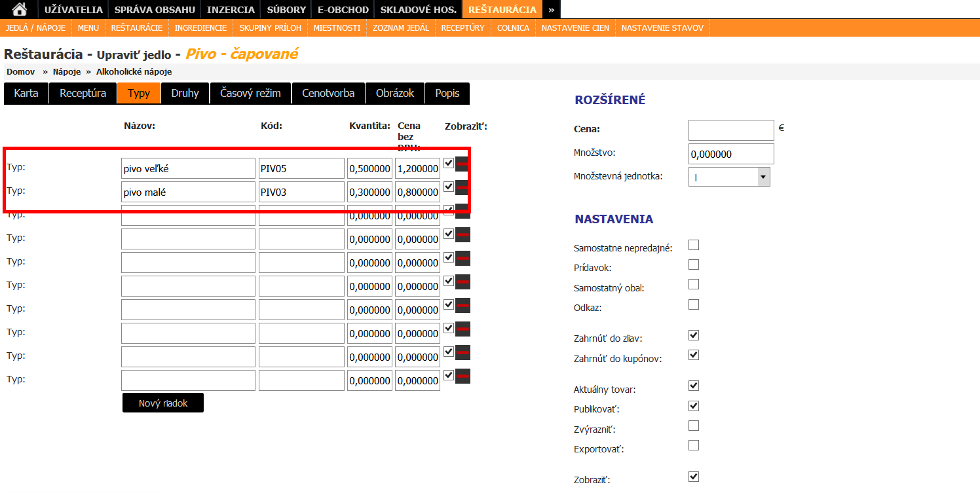Remove the 'pivo veľké' row with red minus icon

[x=462, y=164]
